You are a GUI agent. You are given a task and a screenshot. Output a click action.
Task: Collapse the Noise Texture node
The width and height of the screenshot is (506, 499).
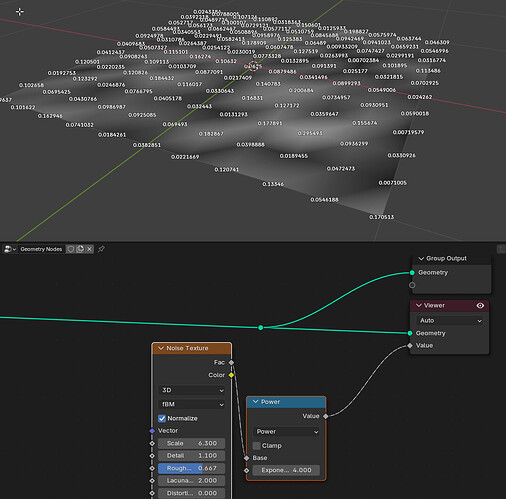click(161, 348)
